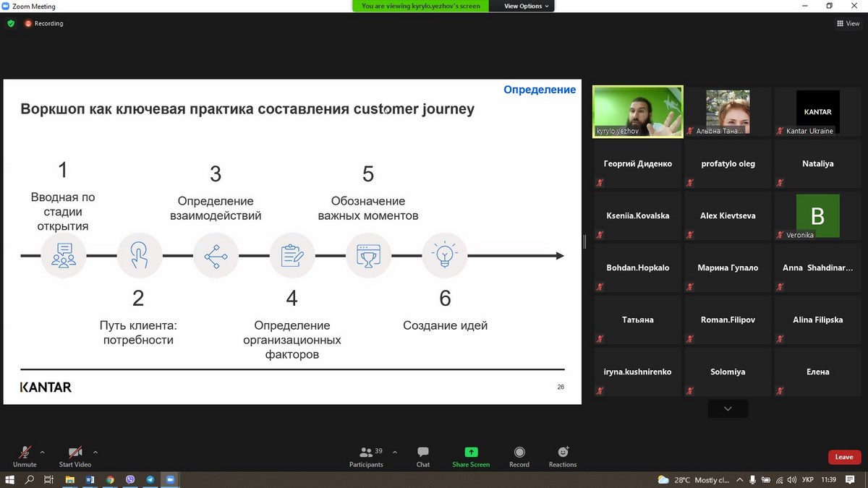Viewport: 868px width, 488px height.
Task: Expand video options arrow next to Start Video
Action: pos(95,452)
